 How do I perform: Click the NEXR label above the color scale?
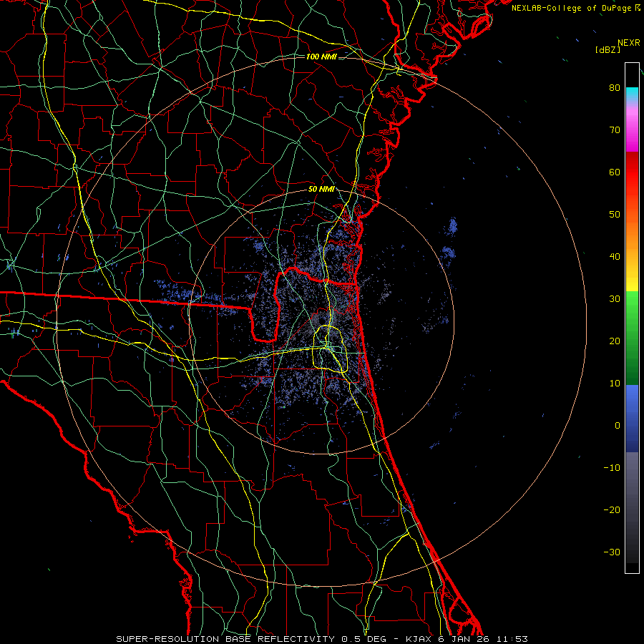point(628,43)
